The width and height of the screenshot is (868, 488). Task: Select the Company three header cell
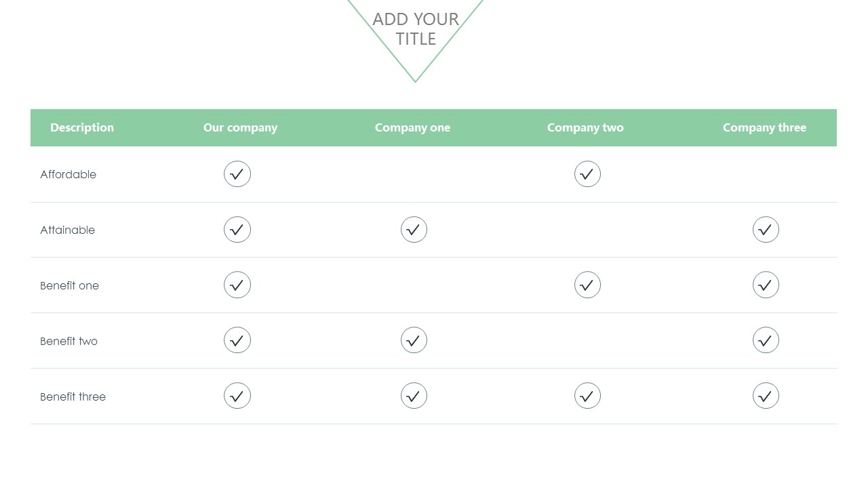coord(764,127)
